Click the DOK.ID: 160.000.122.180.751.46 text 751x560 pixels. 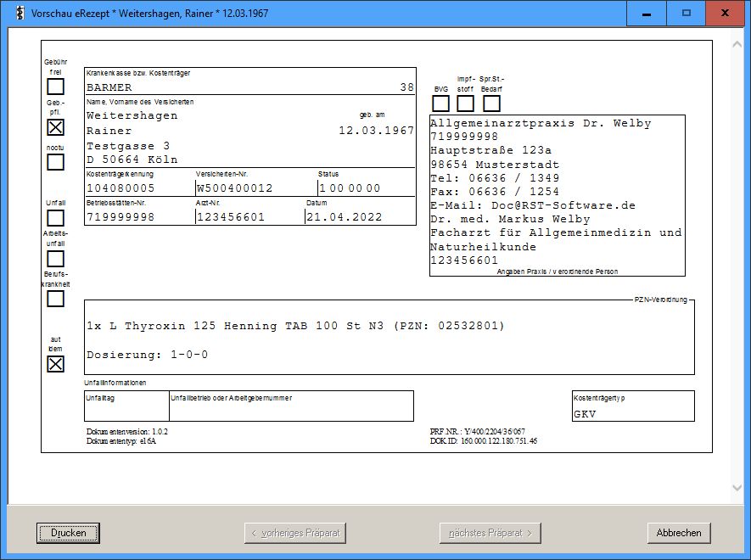coord(484,441)
